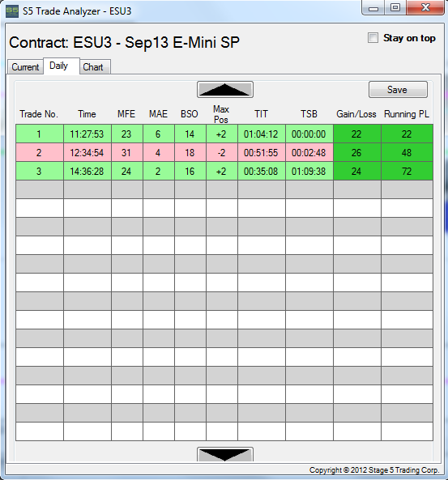Viewport: 448px width, 480px height.
Task: Click TIT value 00:35:08
Action: tap(262, 171)
